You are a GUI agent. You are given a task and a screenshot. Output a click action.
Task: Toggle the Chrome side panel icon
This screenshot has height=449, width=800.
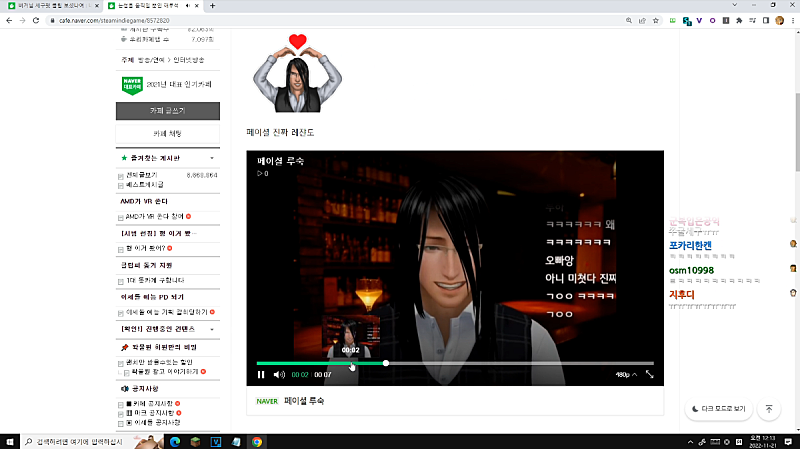765,20
